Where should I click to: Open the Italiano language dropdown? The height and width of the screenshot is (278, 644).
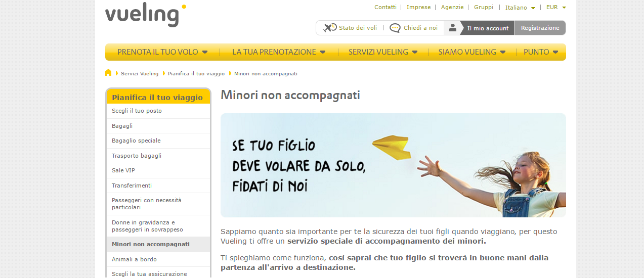click(520, 8)
